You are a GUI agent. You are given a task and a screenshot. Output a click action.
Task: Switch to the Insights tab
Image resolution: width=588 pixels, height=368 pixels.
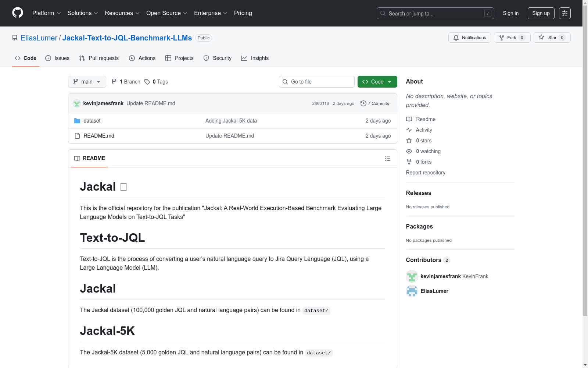pyautogui.click(x=255, y=58)
